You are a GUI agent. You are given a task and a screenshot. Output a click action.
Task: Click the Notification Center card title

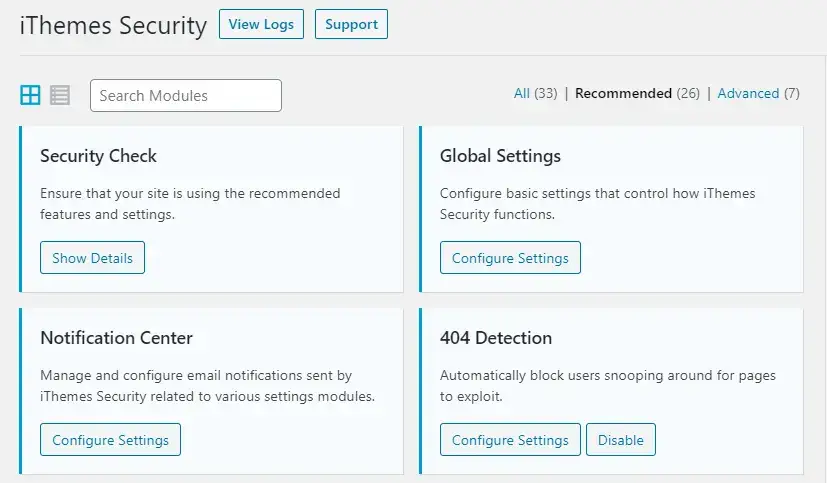tap(117, 338)
